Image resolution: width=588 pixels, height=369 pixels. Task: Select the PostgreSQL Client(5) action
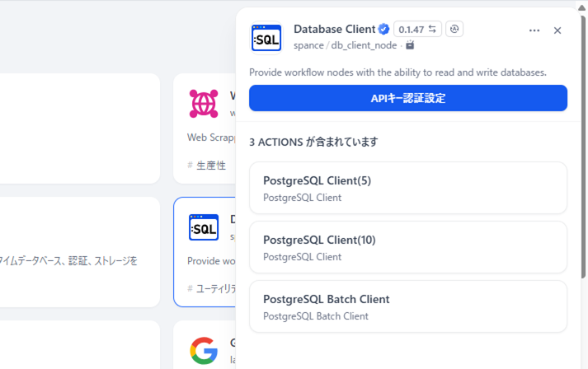pyautogui.click(x=408, y=188)
